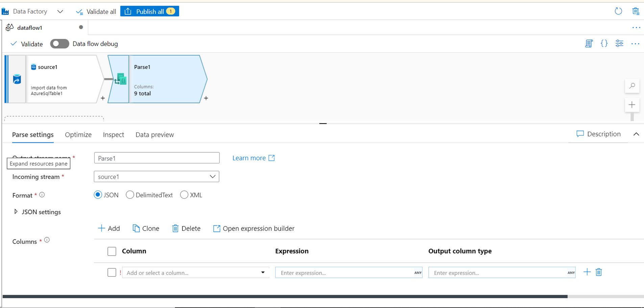Click the horizontal scrollbar at the bottom
This screenshot has height=308, width=644.
tap(285, 296)
